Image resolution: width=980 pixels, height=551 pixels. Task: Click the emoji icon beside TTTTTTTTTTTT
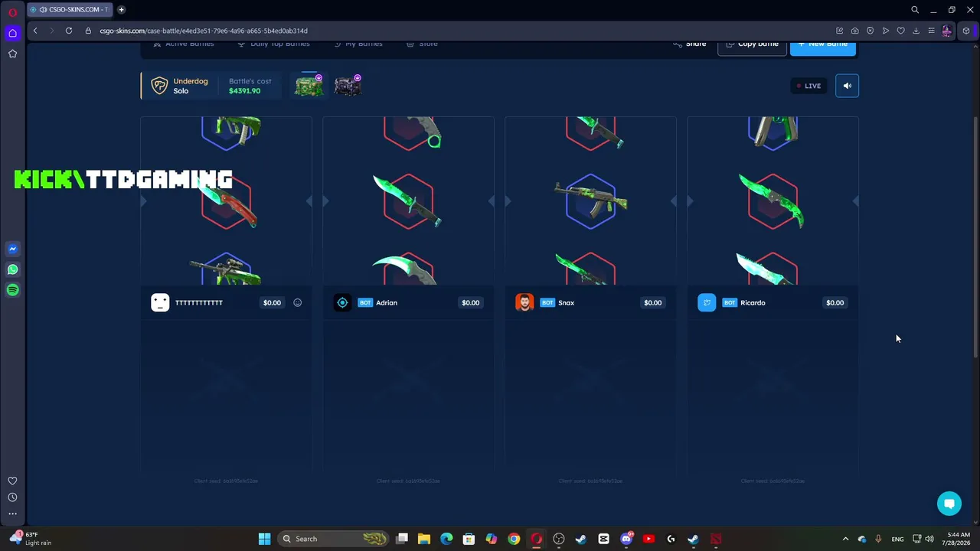pos(297,303)
